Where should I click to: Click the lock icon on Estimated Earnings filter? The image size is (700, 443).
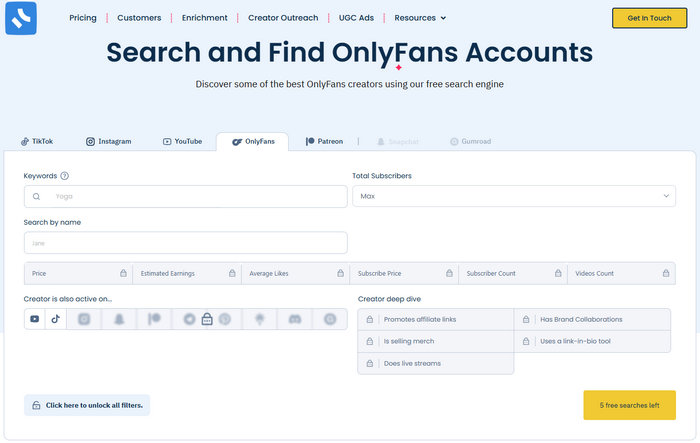point(232,273)
